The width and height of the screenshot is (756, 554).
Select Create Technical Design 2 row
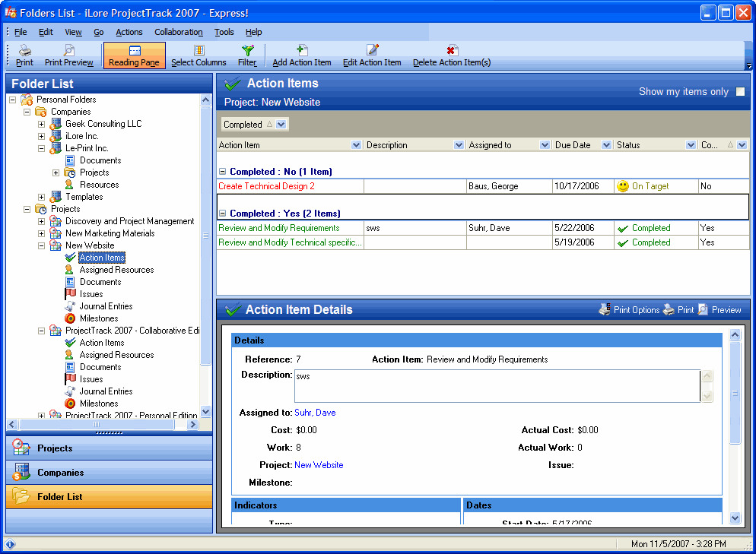pyautogui.click(x=483, y=186)
